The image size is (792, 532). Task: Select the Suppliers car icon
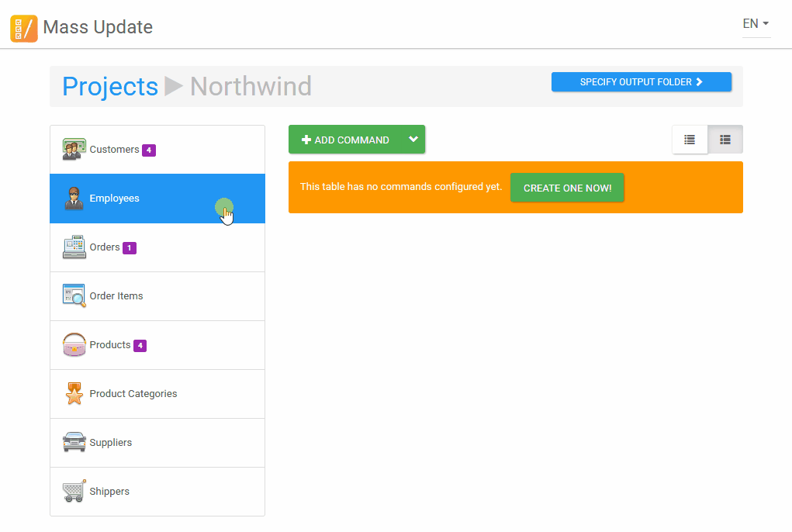tap(74, 443)
